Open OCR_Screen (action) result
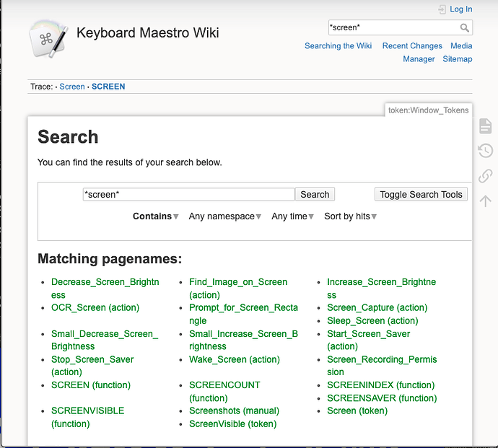Viewport: 498px width, 448px height. pos(95,307)
